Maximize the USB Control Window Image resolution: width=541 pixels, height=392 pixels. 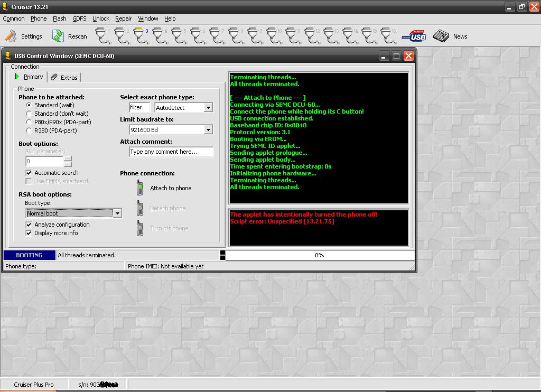[x=396, y=56]
